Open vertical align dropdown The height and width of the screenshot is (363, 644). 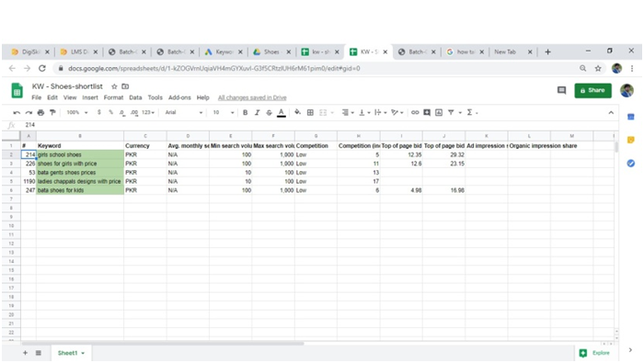pos(364,112)
